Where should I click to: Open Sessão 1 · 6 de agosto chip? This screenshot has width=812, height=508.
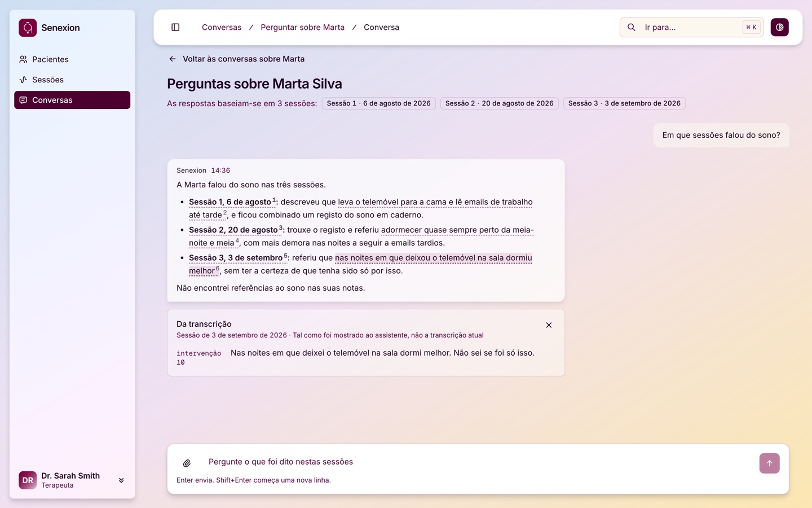[378, 103]
